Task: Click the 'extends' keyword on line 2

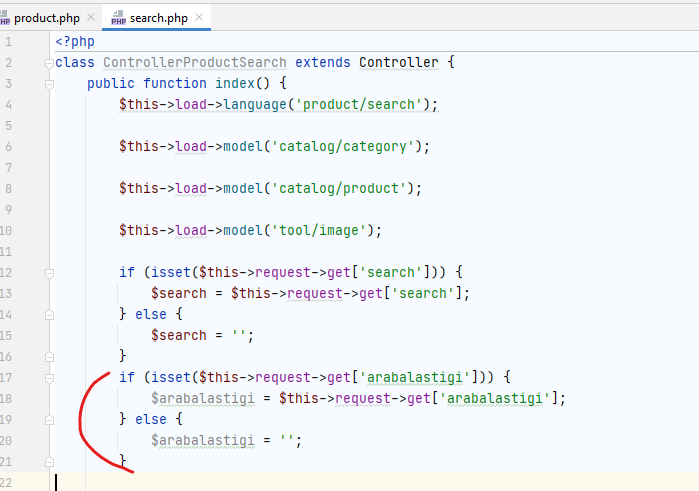Action: 323,62
